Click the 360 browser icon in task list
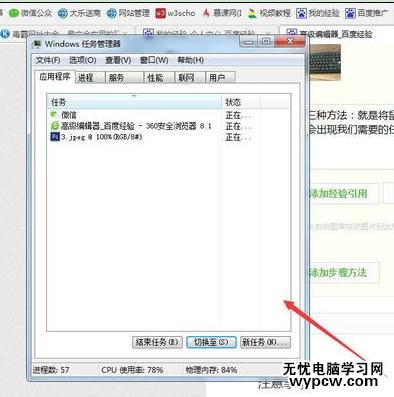The height and width of the screenshot is (397, 394). pos(54,126)
